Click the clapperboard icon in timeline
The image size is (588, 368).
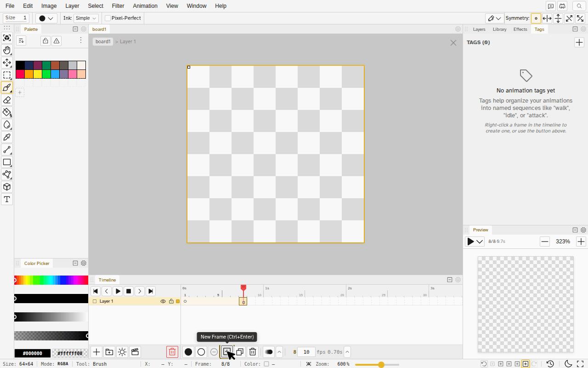pyautogui.click(x=135, y=352)
